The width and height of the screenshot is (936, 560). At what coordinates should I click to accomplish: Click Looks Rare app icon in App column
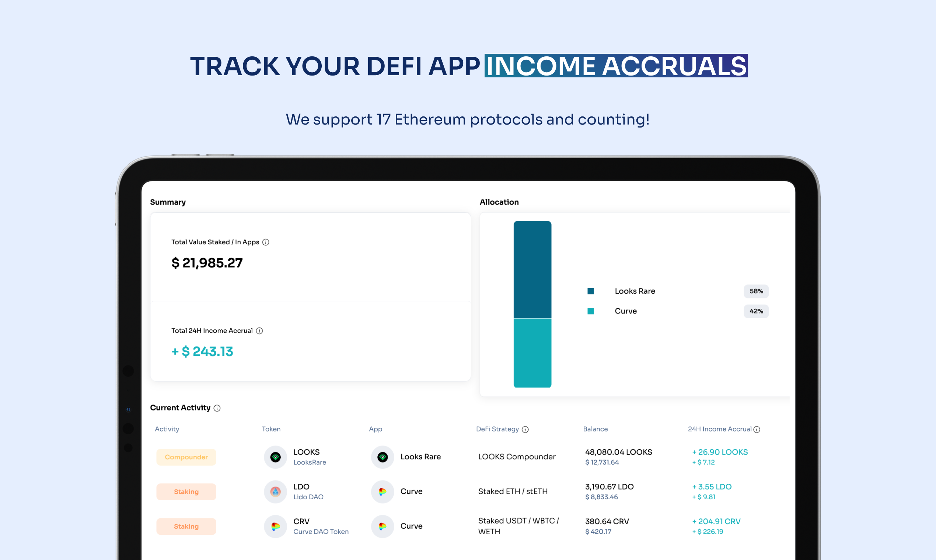click(383, 457)
